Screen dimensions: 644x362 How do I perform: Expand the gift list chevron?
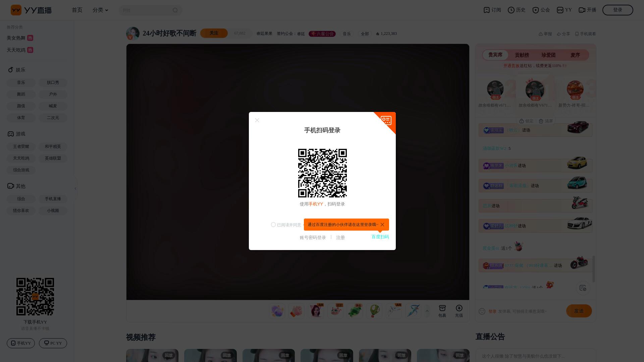tap(427, 311)
